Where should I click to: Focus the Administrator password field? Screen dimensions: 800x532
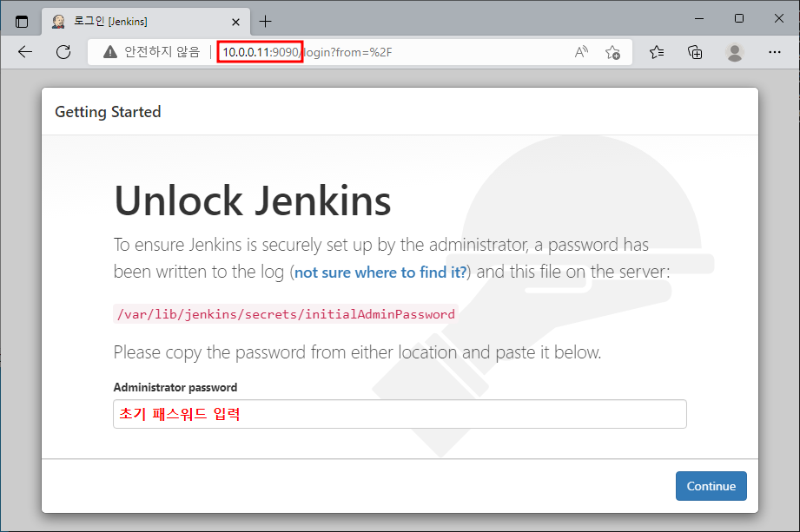[x=400, y=414]
